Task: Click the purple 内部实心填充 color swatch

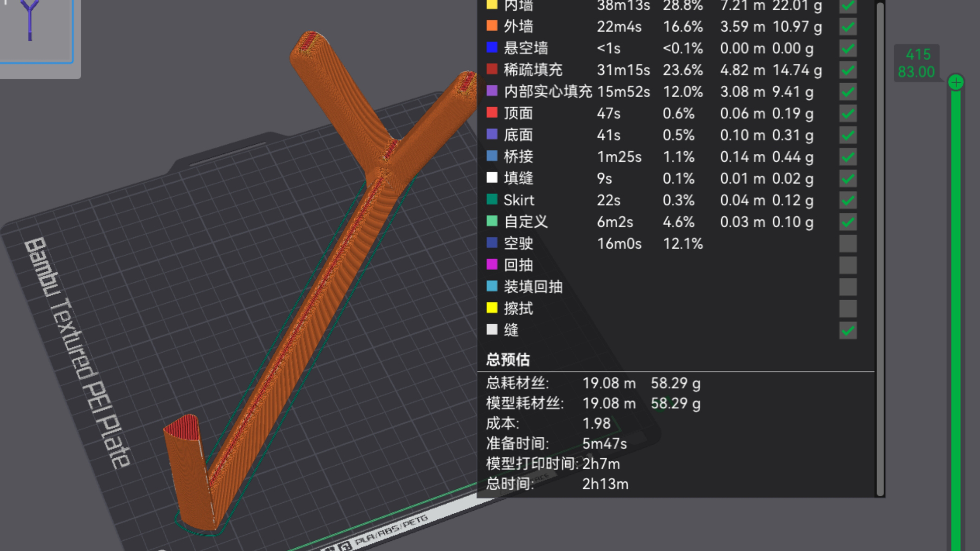Action: point(492,91)
